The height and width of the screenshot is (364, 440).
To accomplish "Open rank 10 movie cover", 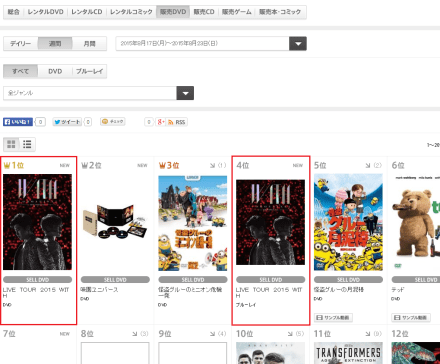I will [270, 353].
